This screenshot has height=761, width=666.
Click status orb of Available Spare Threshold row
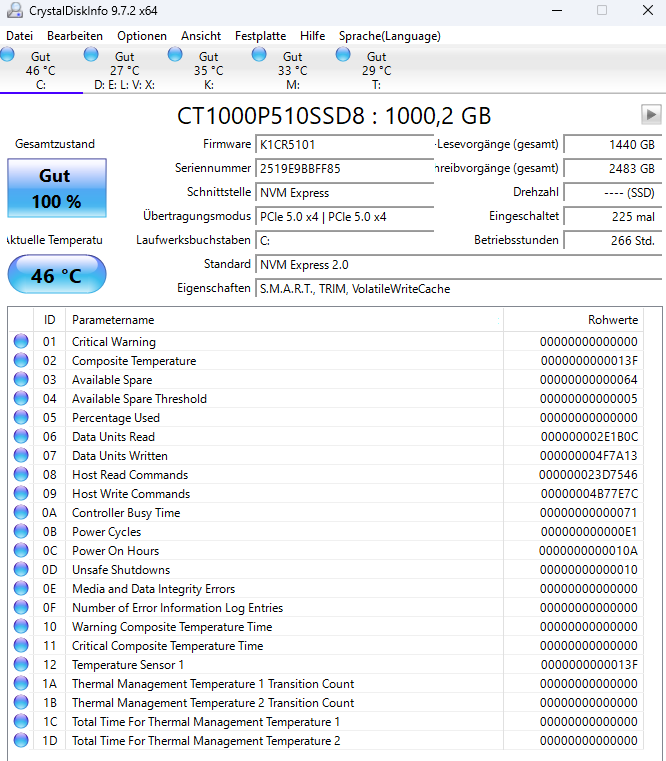tap(21, 398)
